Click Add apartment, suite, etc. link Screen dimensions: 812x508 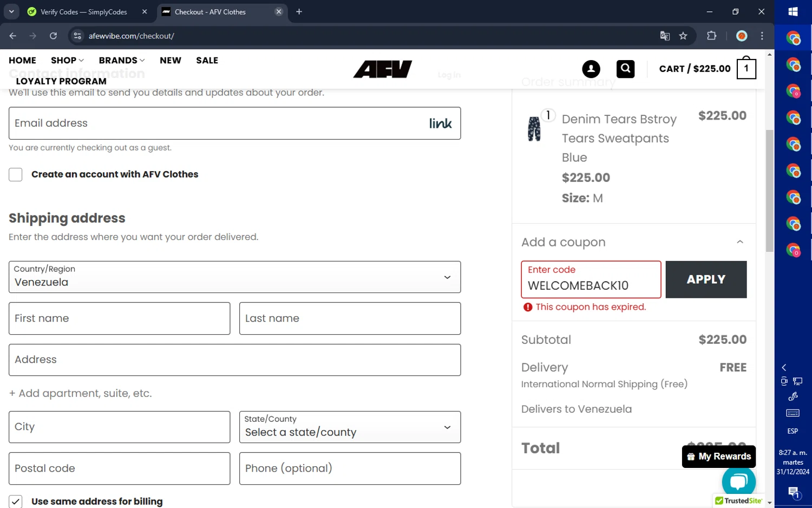(80, 393)
